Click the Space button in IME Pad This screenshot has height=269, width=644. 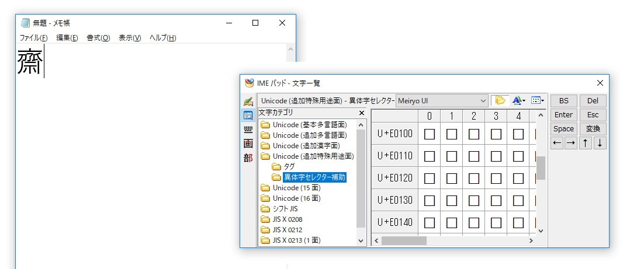point(563,129)
